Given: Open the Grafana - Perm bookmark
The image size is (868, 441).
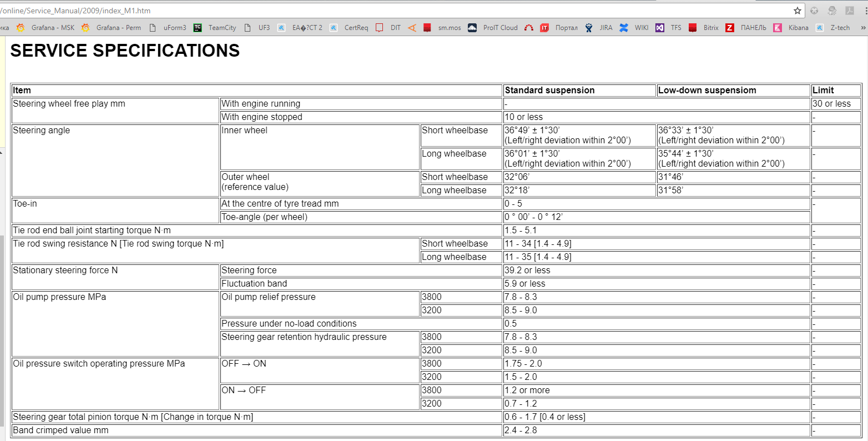Looking at the screenshot, I should [112, 28].
